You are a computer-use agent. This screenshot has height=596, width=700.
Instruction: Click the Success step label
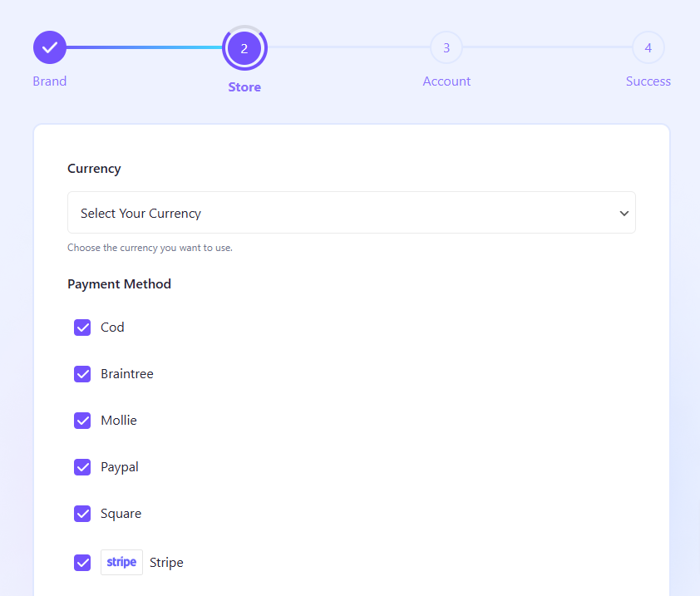(x=648, y=81)
